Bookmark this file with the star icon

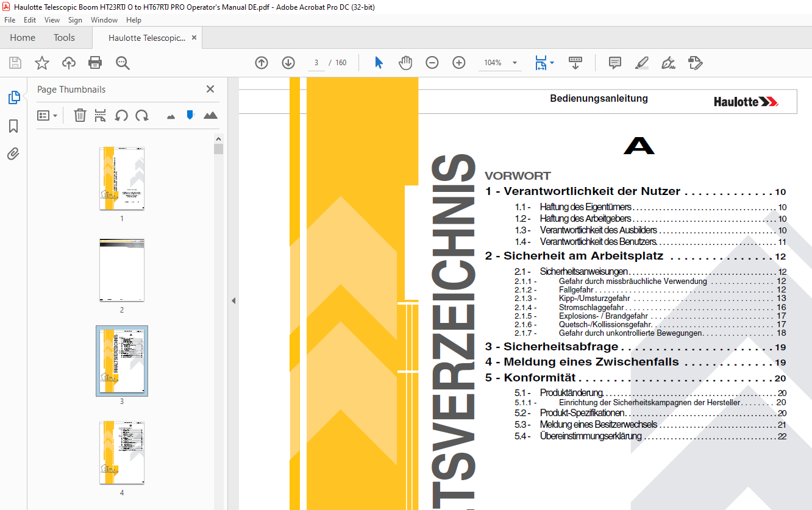[41, 63]
